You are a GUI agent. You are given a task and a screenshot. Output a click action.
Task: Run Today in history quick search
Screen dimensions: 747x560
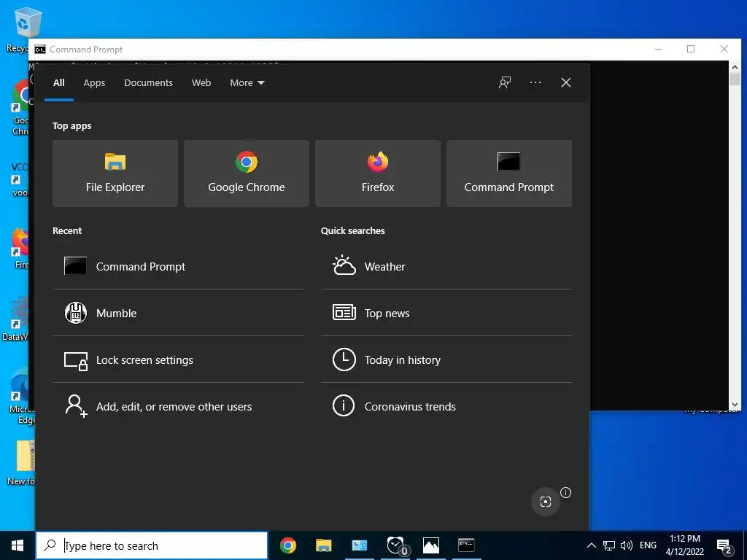[446, 359]
